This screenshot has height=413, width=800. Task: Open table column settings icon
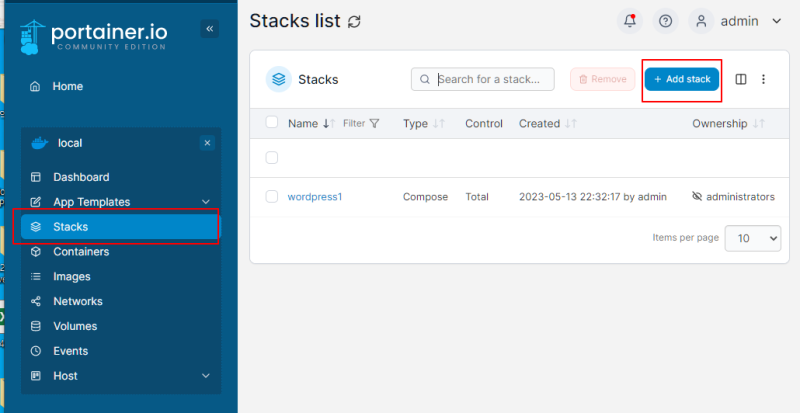click(741, 79)
